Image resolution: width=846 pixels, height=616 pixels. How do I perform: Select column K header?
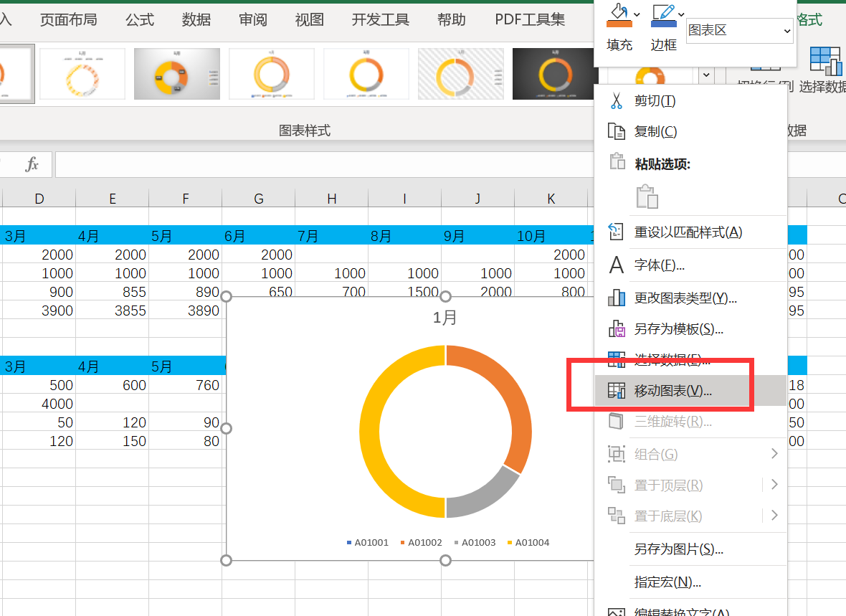click(x=551, y=199)
